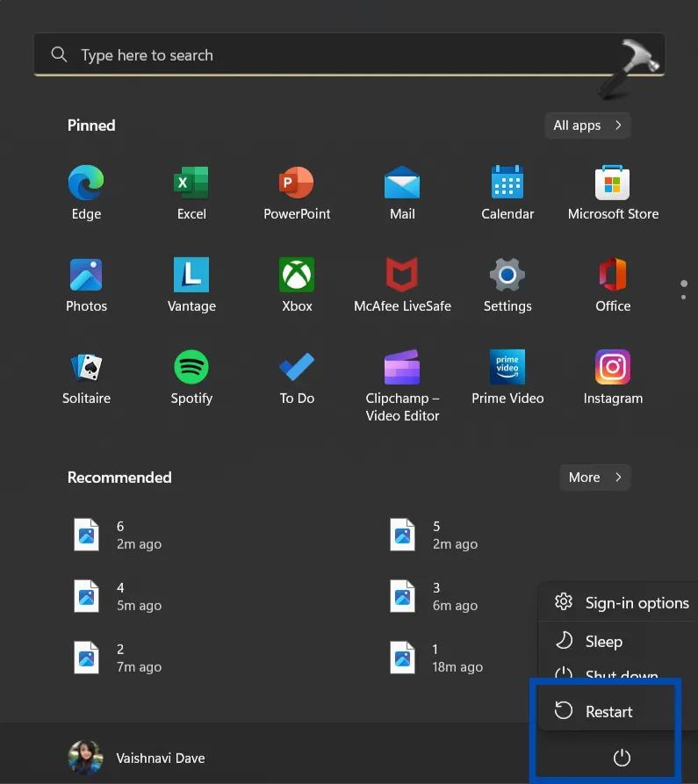This screenshot has height=784, width=698.
Task: Open the To Do app
Action: [x=297, y=378]
